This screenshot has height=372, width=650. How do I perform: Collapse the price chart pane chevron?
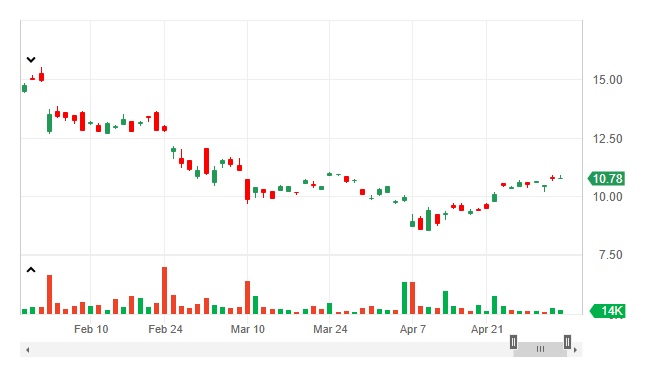tap(31, 60)
